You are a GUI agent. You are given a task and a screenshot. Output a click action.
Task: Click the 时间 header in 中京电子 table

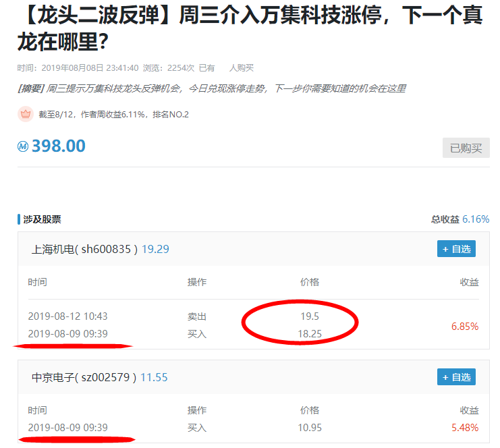[37, 410]
